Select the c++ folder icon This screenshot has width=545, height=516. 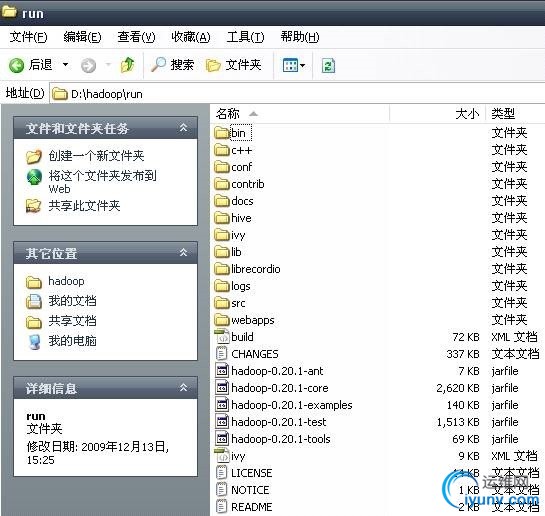point(222,150)
